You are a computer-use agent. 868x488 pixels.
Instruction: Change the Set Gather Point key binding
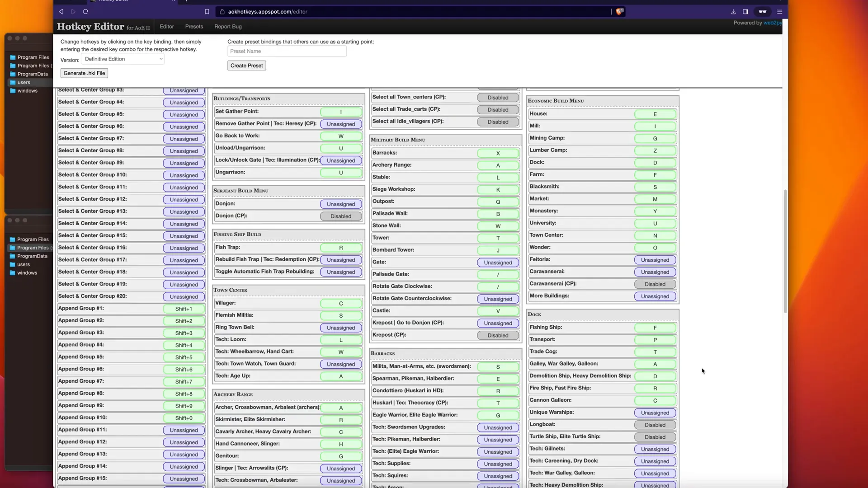click(341, 112)
